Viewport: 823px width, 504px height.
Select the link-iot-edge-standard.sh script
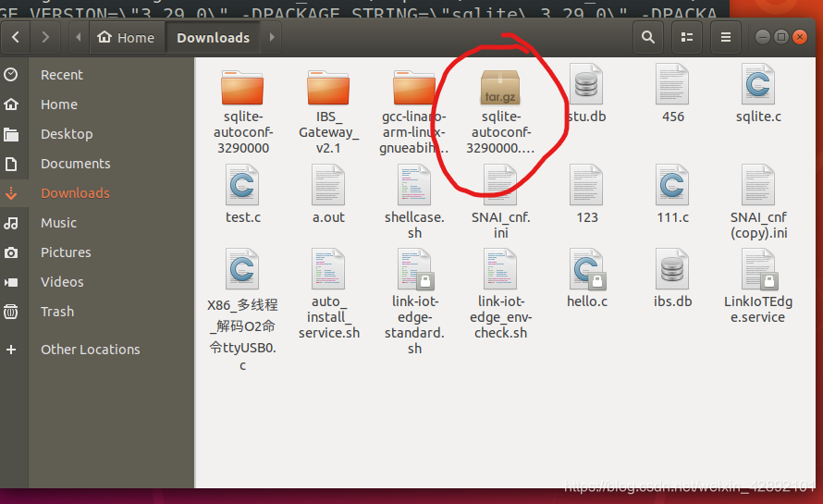click(414, 302)
